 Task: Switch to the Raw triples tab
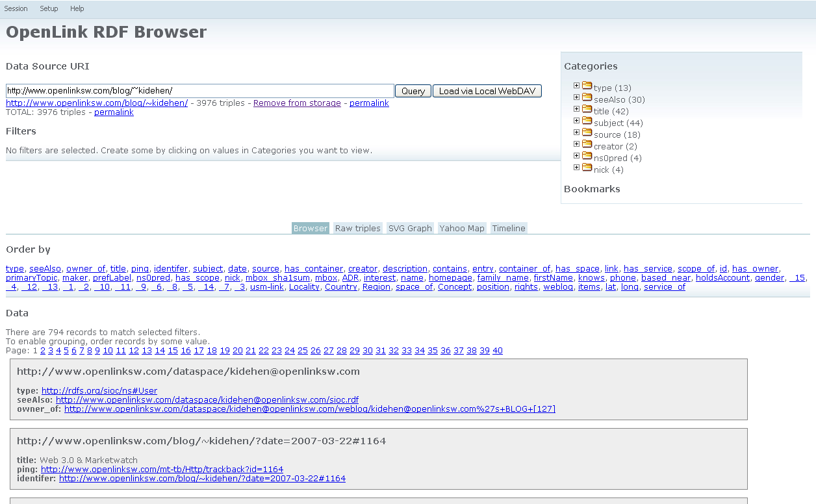[x=357, y=228]
